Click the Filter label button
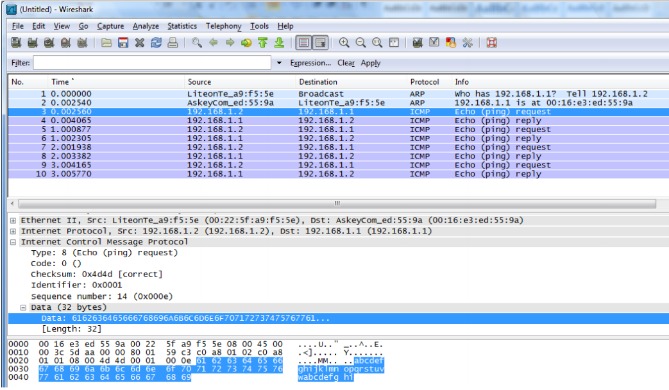The width and height of the screenshot is (669, 390). (x=20, y=63)
